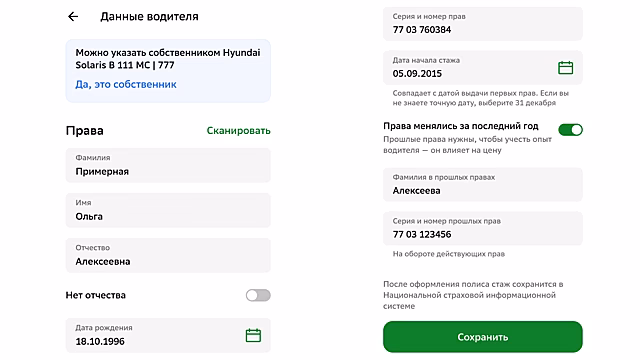640x360 pixels.
Task: Click the Права менялись за последний год label
Action: [461, 126]
